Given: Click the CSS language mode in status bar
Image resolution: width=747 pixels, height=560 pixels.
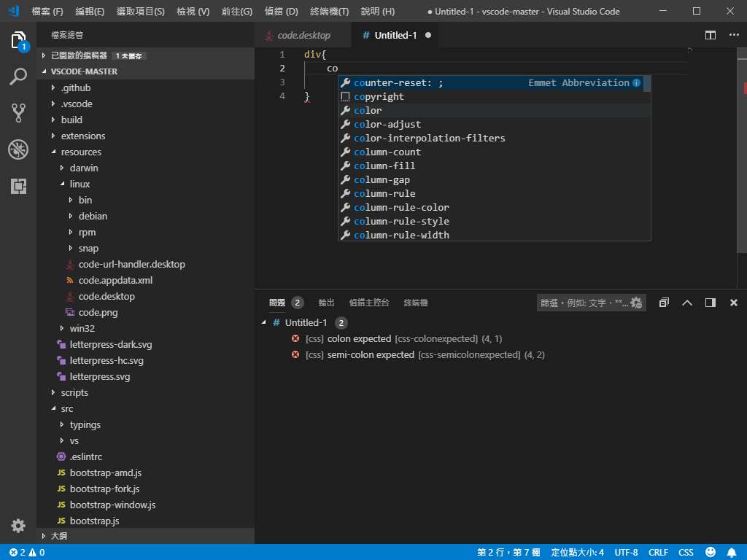Looking at the screenshot, I should (x=686, y=553).
